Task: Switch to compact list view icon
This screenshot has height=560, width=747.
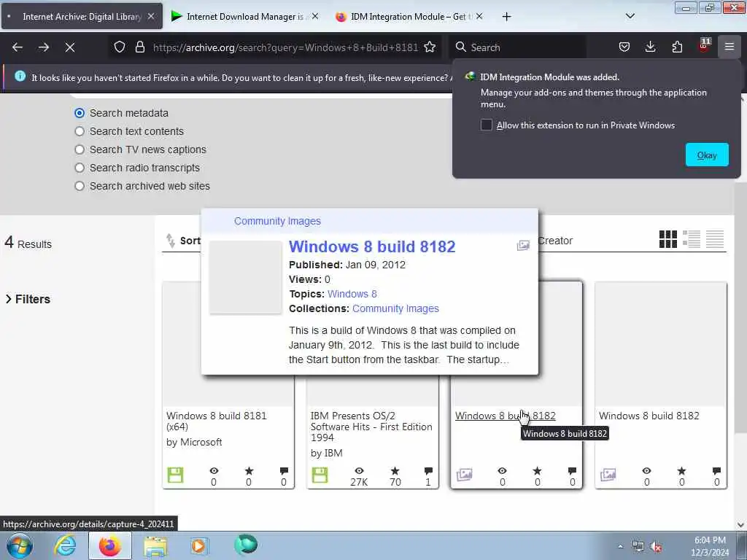Action: coord(715,239)
